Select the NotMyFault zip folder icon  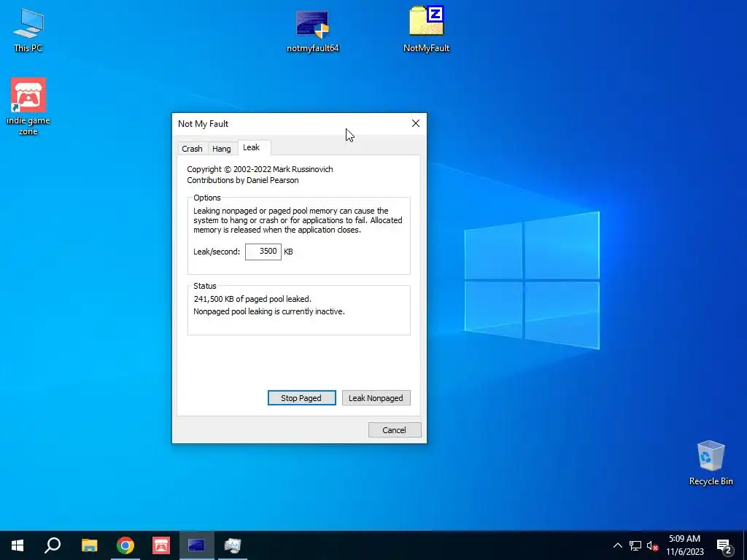[x=426, y=29]
